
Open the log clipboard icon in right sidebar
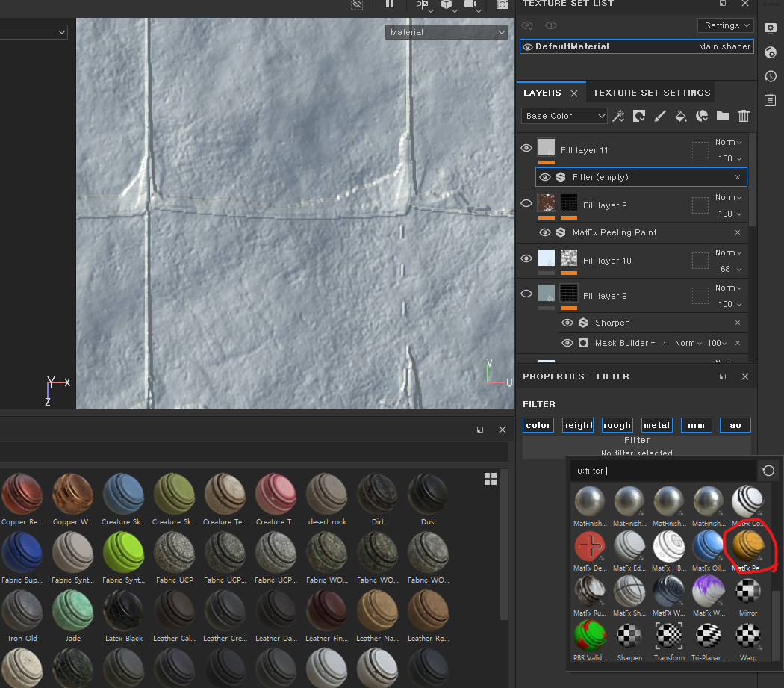771,100
